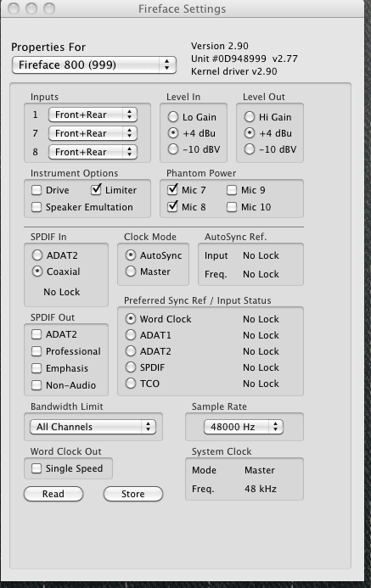Select +4 dBu for Level In
The image size is (371, 588).
point(173,133)
